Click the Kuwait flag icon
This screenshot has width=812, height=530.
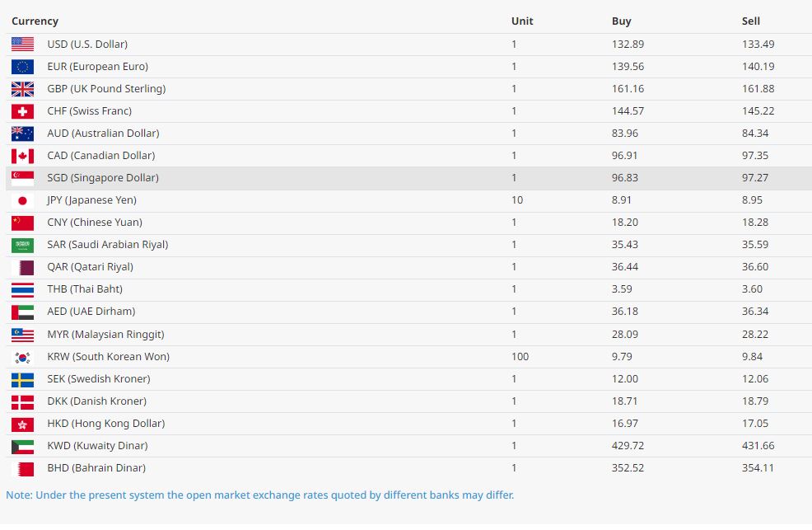click(x=22, y=446)
